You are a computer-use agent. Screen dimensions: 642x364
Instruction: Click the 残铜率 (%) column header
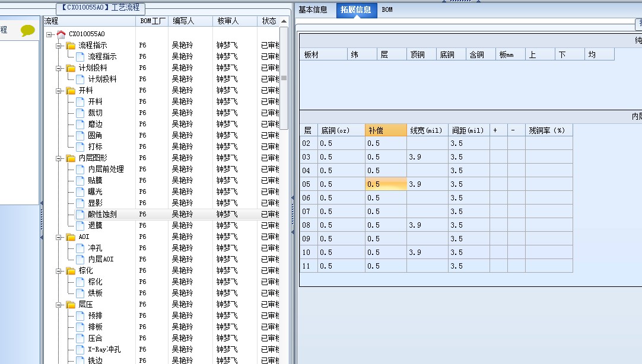[x=549, y=130]
